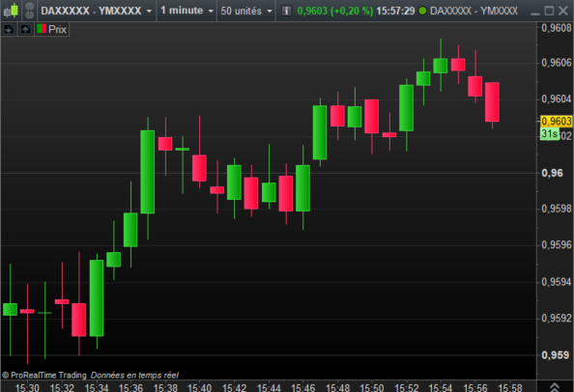This screenshot has width=574, height=392.
Task: Maximize the chart window
Action: click(549, 11)
